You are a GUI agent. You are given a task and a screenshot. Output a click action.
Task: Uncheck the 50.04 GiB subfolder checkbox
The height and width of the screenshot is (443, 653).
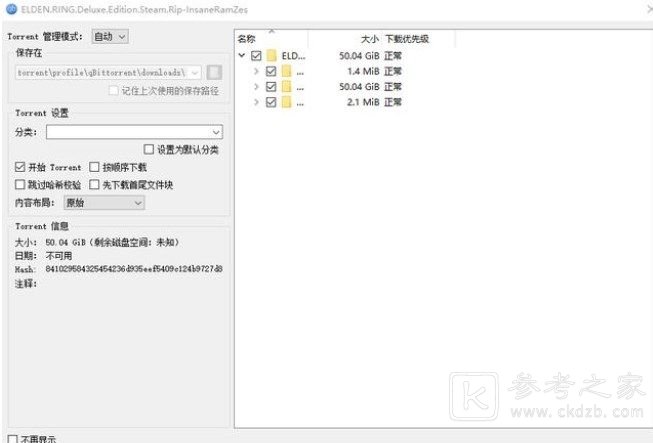pyautogui.click(x=271, y=87)
